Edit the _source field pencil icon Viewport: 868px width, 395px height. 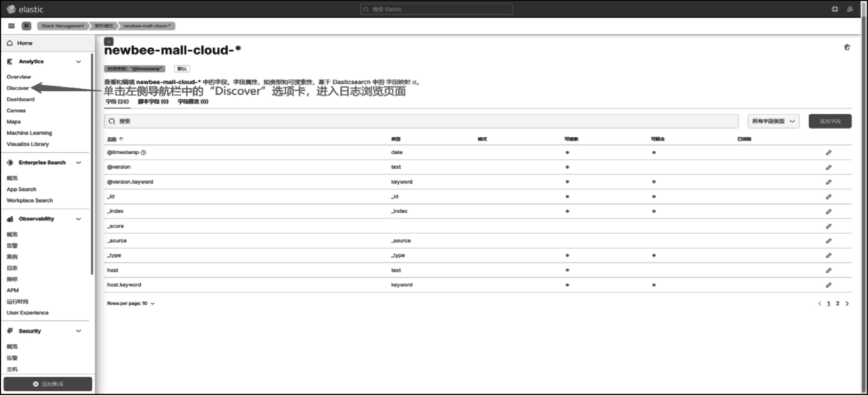click(829, 241)
